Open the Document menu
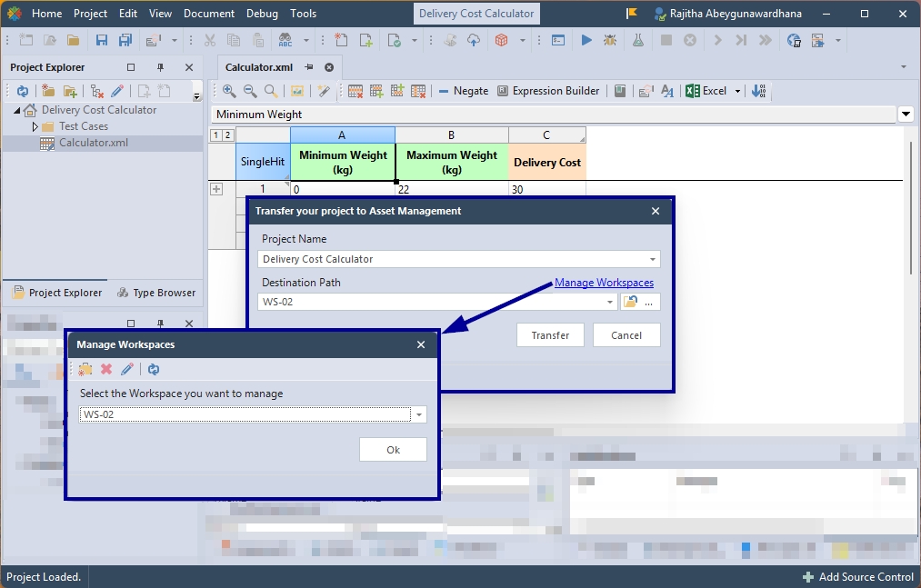 pyautogui.click(x=209, y=13)
